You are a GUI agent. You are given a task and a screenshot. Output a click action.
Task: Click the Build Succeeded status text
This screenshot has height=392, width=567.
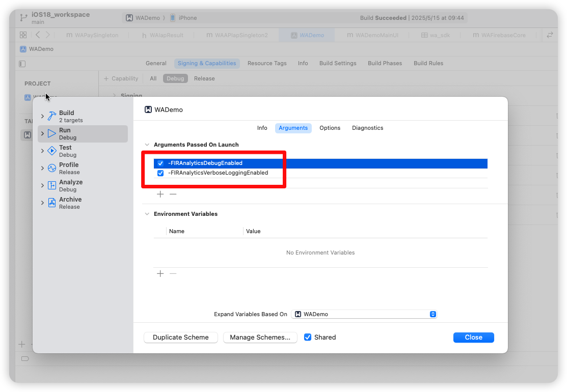click(x=383, y=18)
